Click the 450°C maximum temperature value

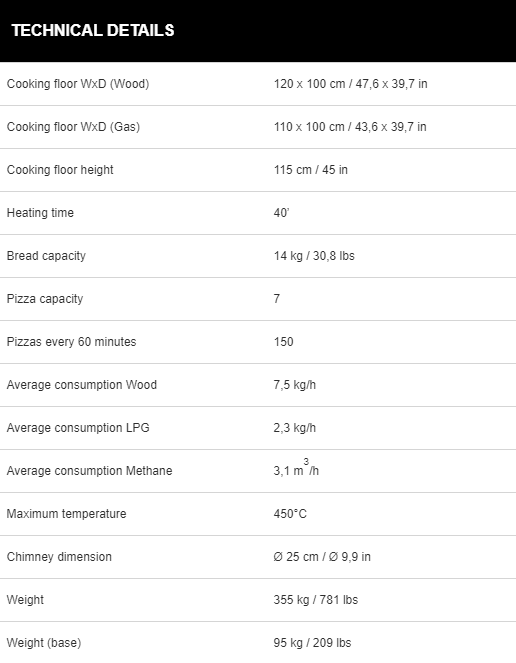tap(290, 514)
